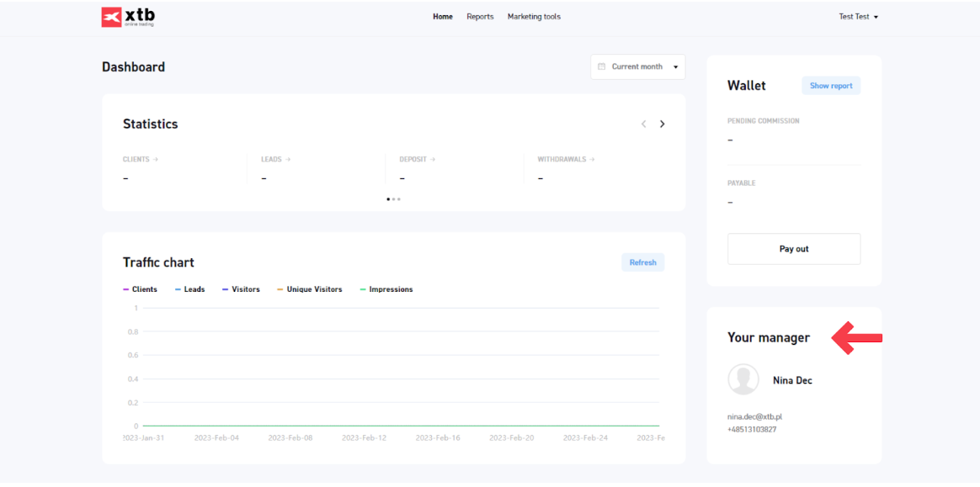Open DEPOSIT statistic details
Screen dimensions: 980x487
click(417, 159)
